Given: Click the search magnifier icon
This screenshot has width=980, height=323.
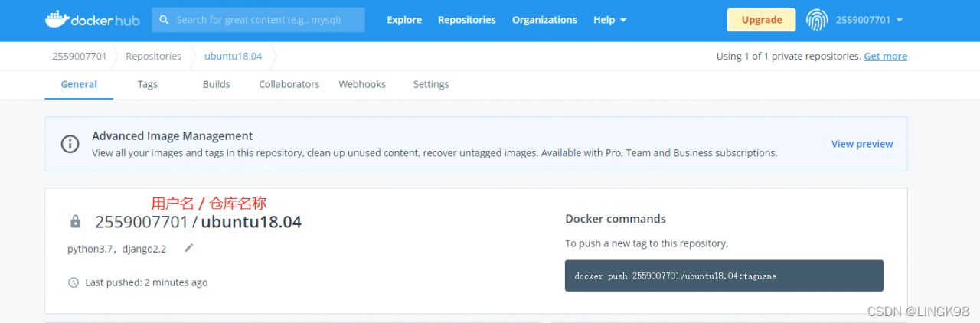Looking at the screenshot, I should tap(164, 20).
